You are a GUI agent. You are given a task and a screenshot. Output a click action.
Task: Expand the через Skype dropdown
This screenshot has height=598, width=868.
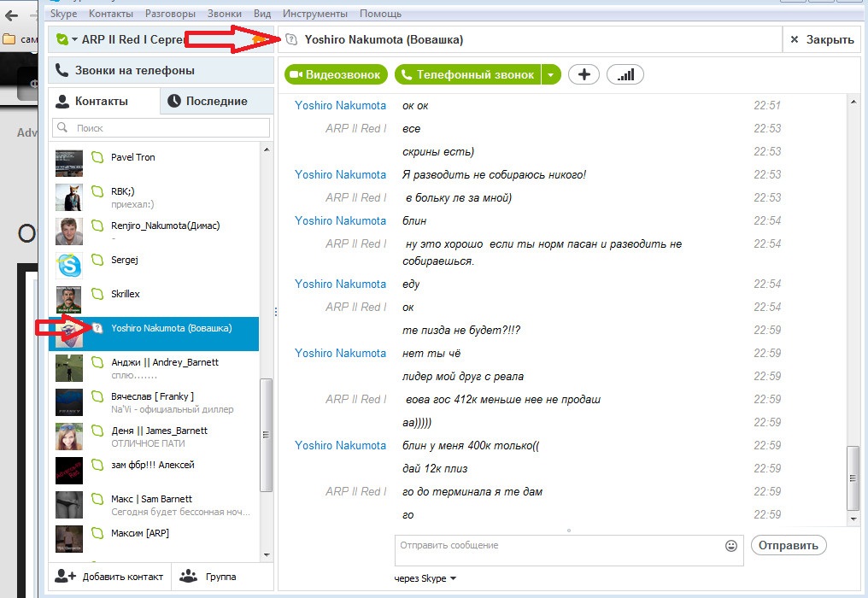point(425,578)
